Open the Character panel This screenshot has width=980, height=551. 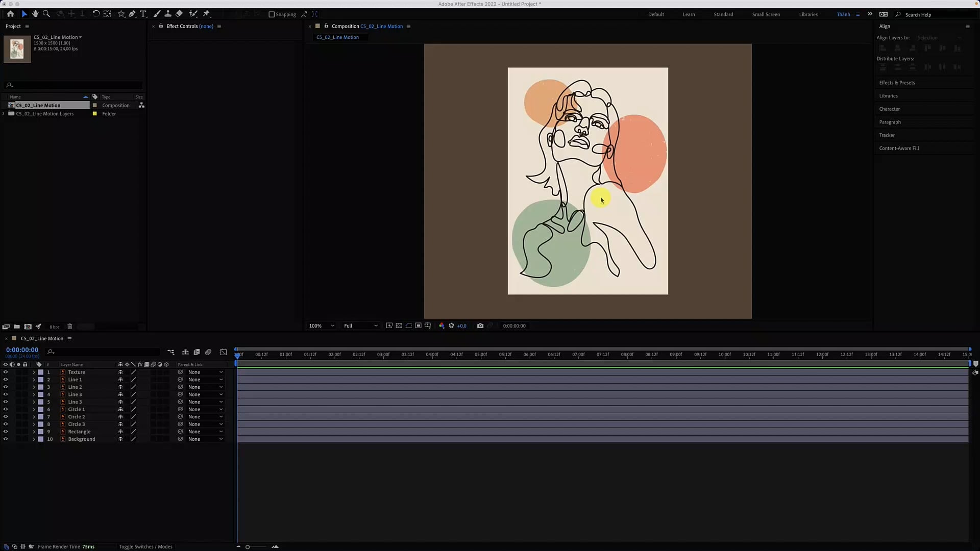(889, 109)
